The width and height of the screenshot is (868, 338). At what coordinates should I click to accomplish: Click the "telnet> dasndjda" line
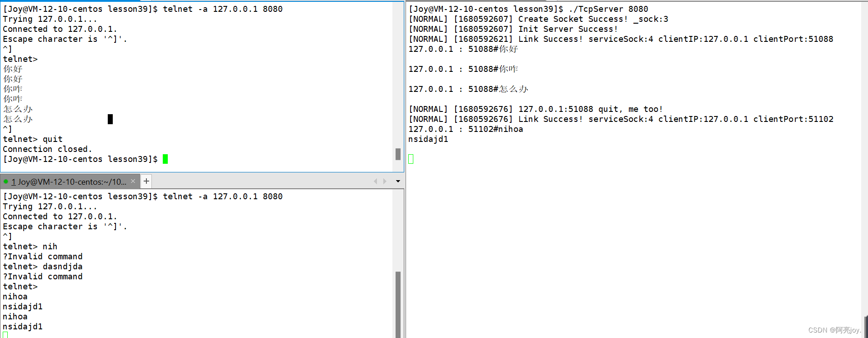point(43,267)
